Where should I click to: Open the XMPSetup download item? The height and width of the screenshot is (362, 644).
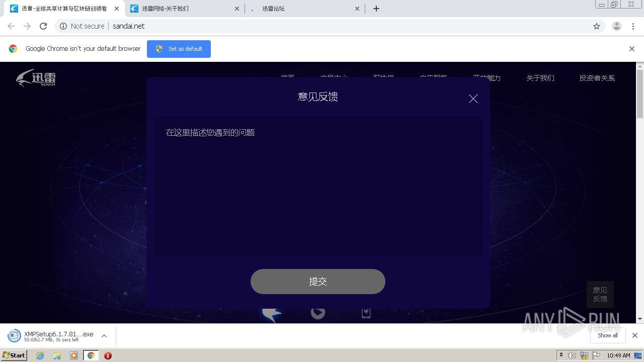point(50,336)
